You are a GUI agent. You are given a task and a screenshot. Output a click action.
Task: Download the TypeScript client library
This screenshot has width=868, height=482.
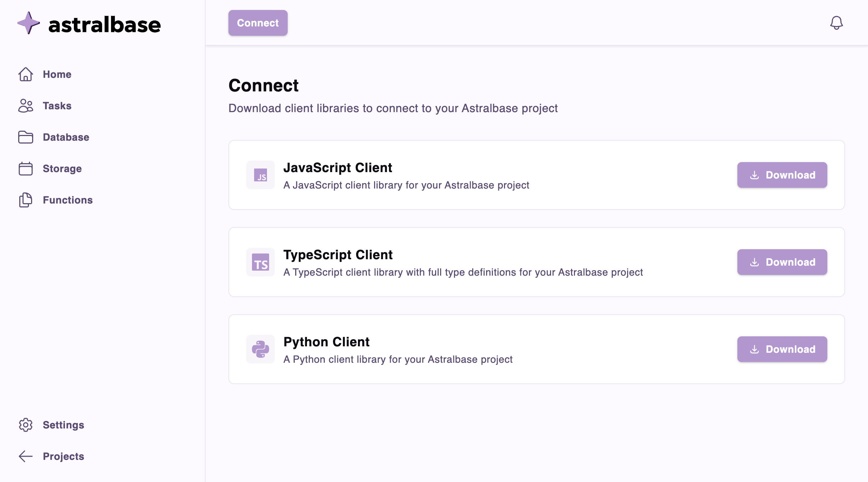pyautogui.click(x=782, y=262)
